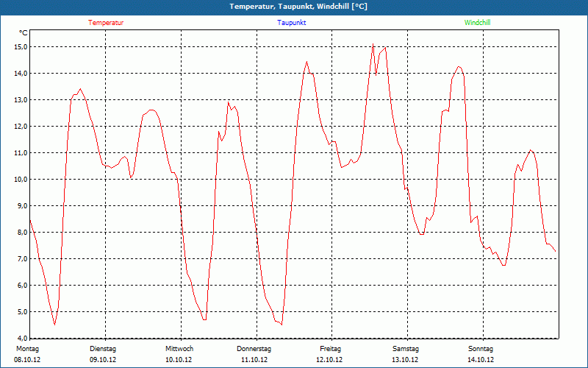Click the 14,0 y-axis value
The image size is (588, 368).
[21, 73]
